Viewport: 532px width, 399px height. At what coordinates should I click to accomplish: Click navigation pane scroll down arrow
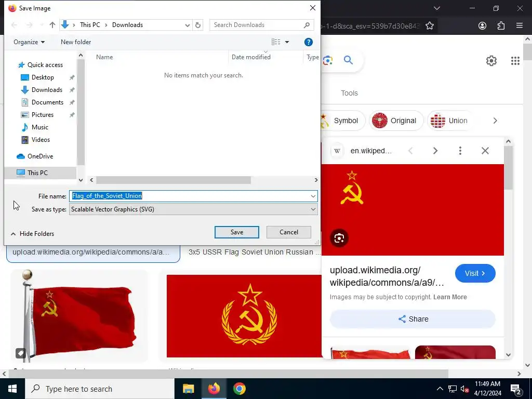coord(81,180)
